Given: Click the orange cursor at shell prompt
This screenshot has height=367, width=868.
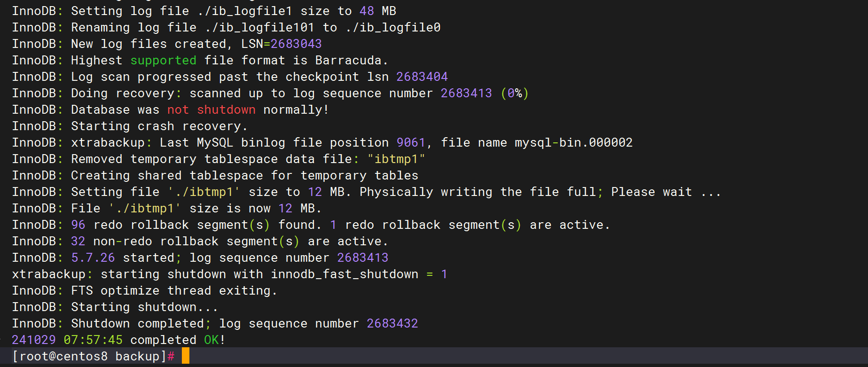Looking at the screenshot, I should click(186, 356).
